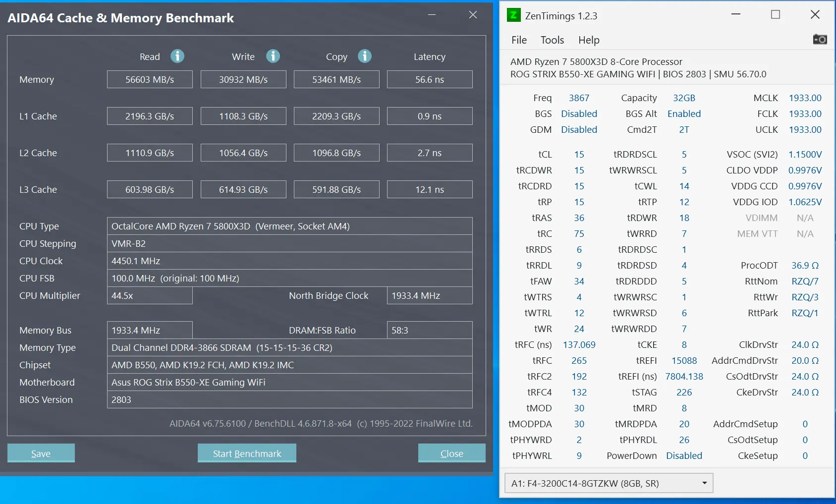Image resolution: width=836 pixels, height=504 pixels.
Task: Select the L1 Cache Read value 2196.3 GB/s
Action: click(x=150, y=116)
